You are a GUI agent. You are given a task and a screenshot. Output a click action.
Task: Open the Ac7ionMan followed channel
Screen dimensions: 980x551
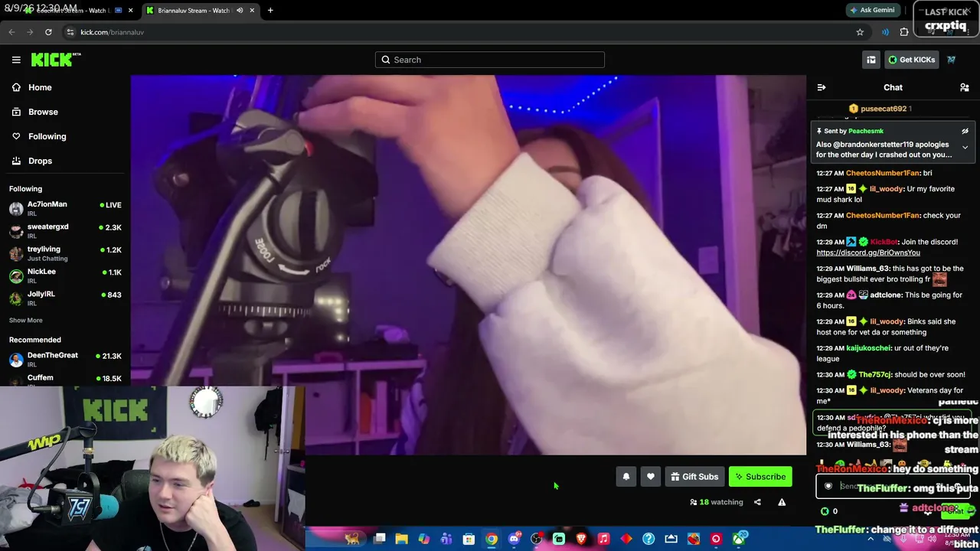pyautogui.click(x=65, y=208)
